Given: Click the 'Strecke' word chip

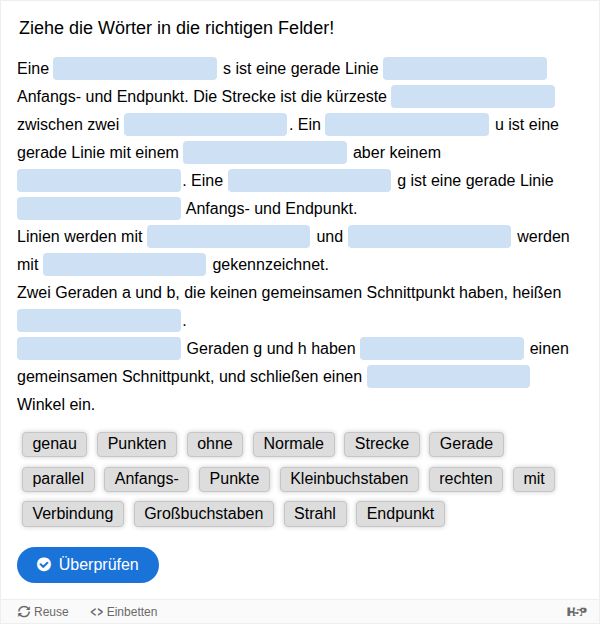Looking at the screenshot, I should pyautogui.click(x=382, y=444).
